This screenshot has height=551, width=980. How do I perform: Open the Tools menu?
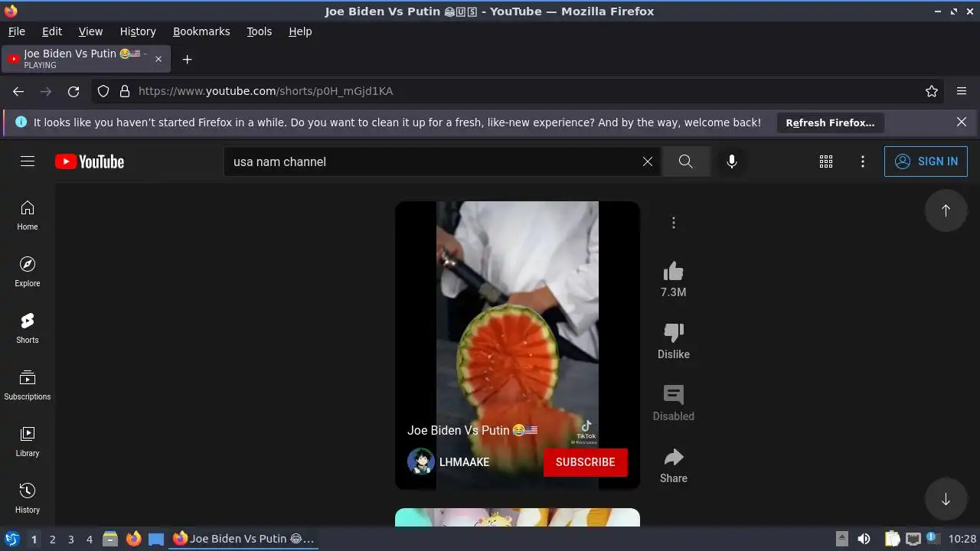point(260,31)
